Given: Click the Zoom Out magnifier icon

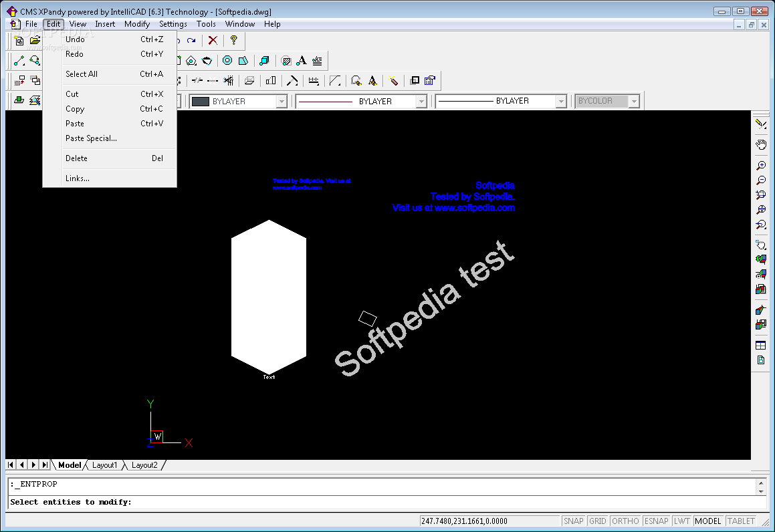Looking at the screenshot, I should pyautogui.click(x=761, y=180).
